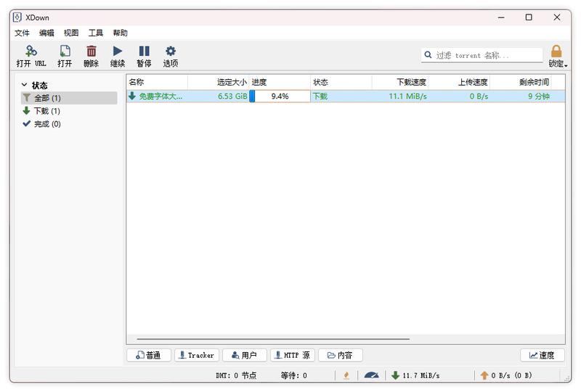Close the XDown window
The image size is (581, 392).
[x=556, y=17]
